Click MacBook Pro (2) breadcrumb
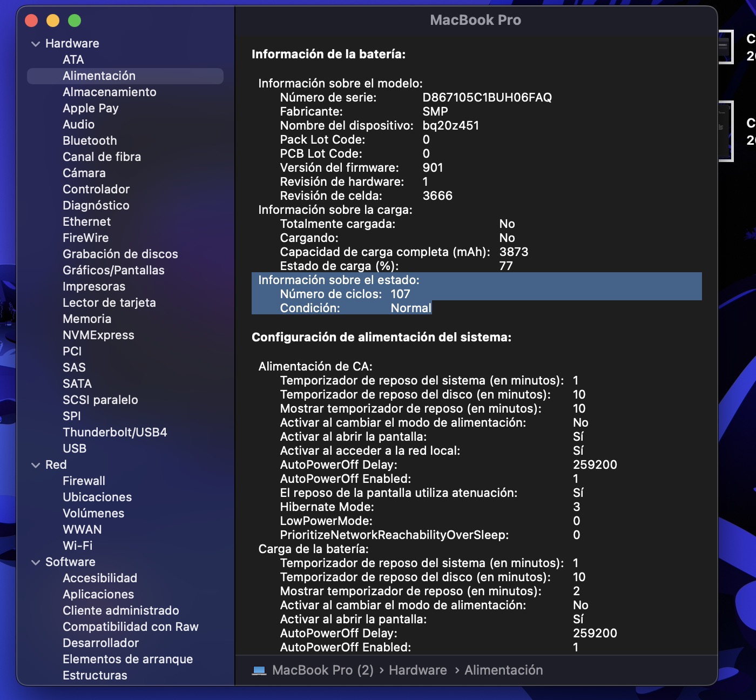This screenshot has height=700, width=756. (x=322, y=670)
